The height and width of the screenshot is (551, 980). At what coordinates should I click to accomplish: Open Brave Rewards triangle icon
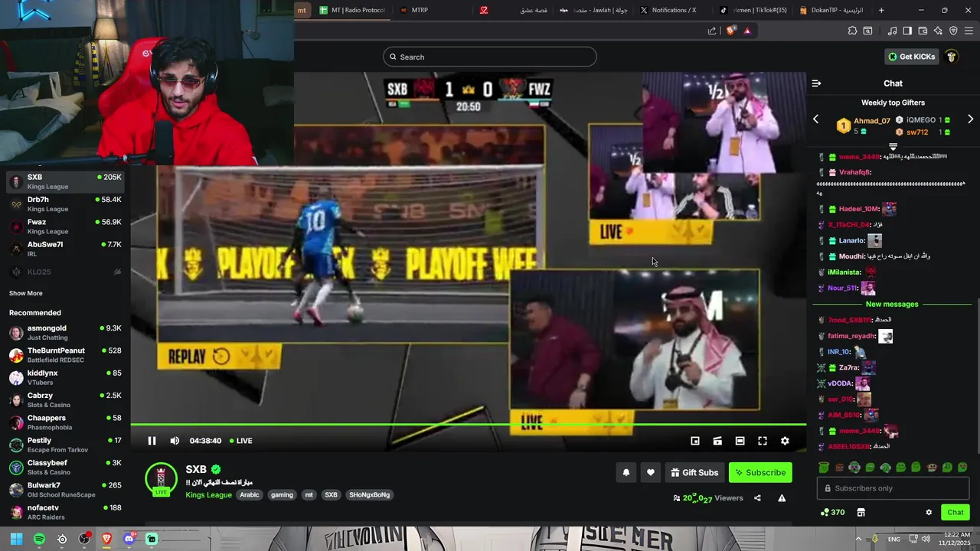[747, 31]
